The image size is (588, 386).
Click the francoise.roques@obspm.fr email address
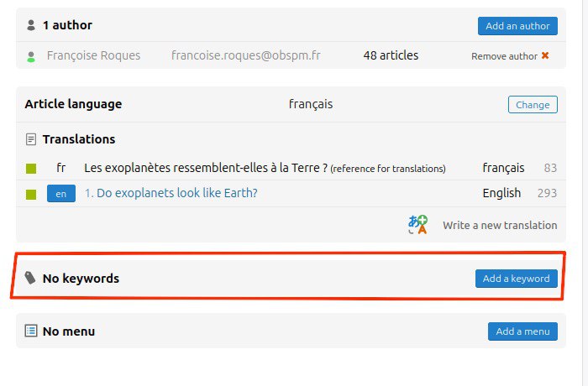[x=246, y=55]
